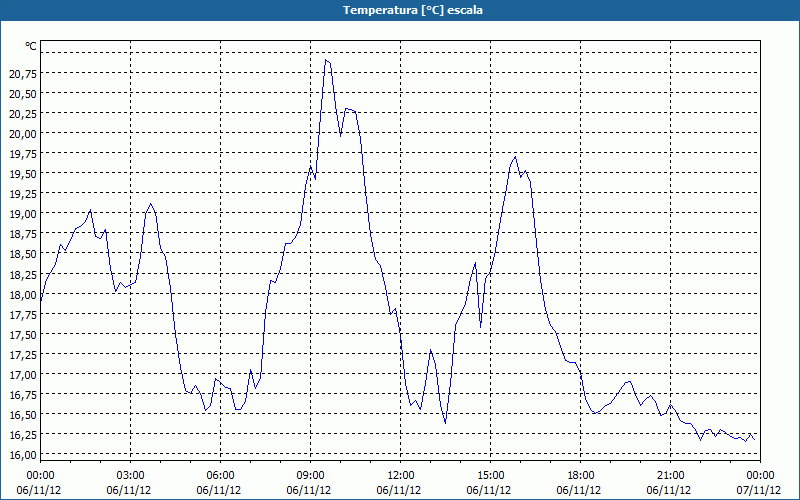Screen dimensions: 800x500
Task: Select the 06/11/12 date under 18:00
Action: [579, 490]
